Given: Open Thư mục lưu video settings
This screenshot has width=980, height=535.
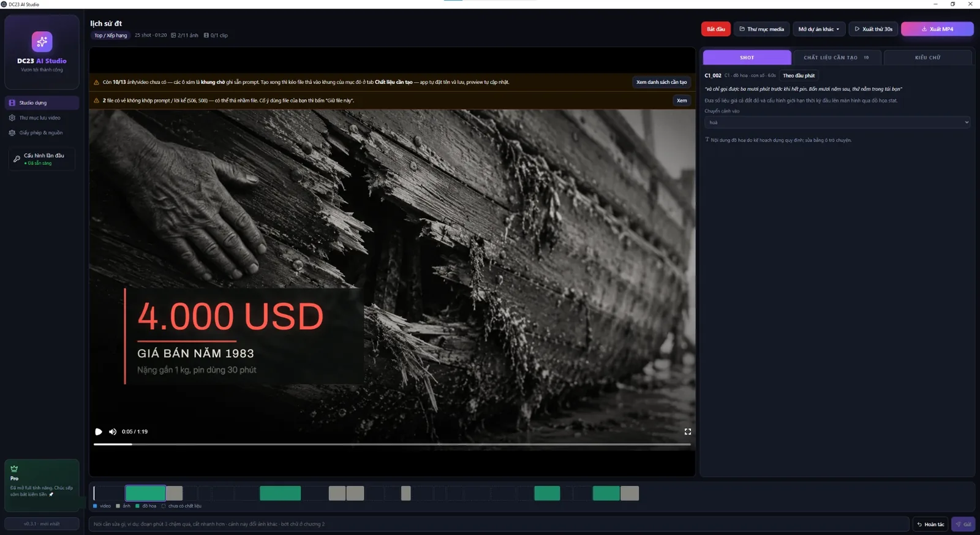Looking at the screenshot, I should pyautogui.click(x=42, y=118).
